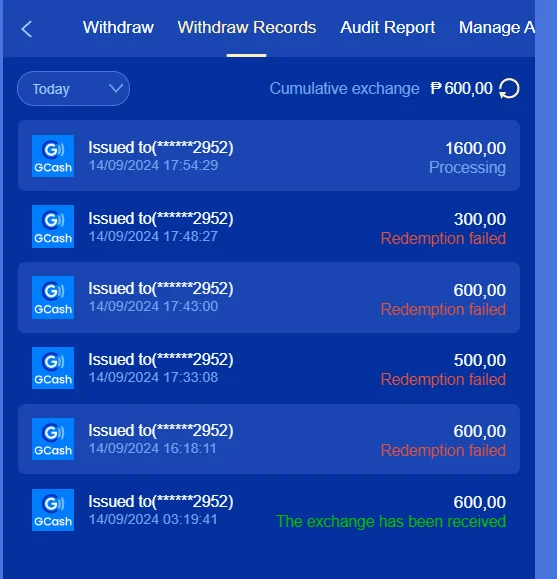557x579 pixels.
Task: Click GCash icon of the 17:43:00 record
Action: [x=53, y=297]
